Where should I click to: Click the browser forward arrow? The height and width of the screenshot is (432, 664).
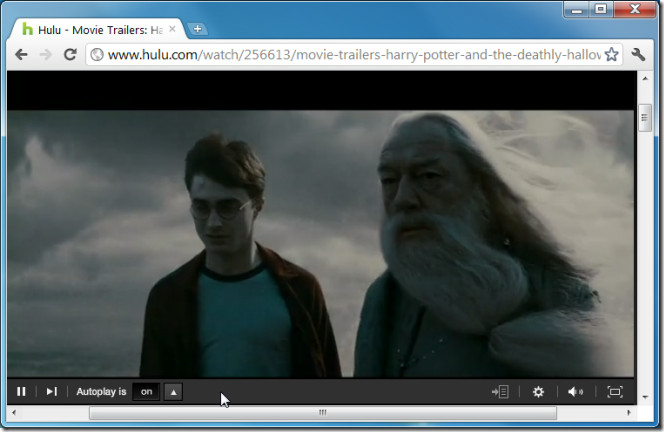[46, 54]
